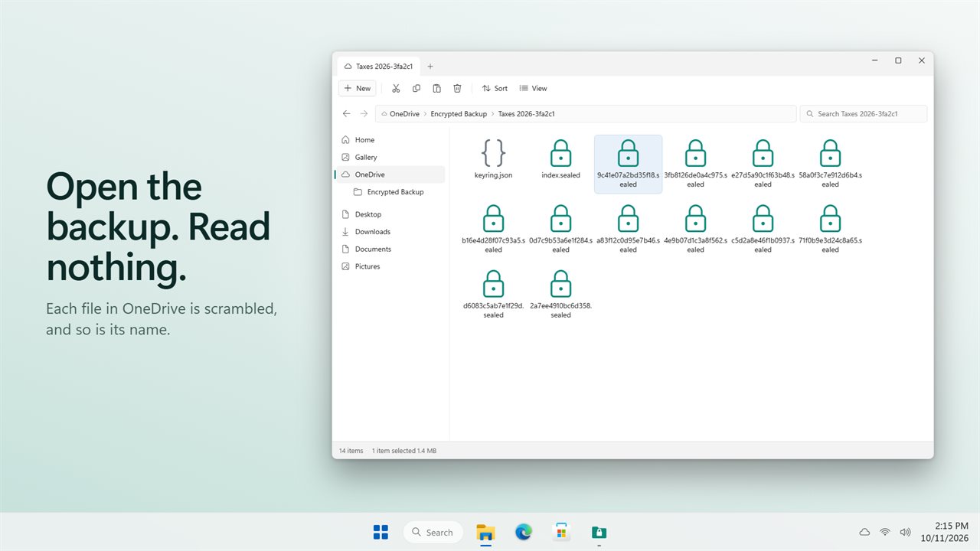Delete selection using the trash icon
The width and height of the screenshot is (980, 551).
pos(458,89)
